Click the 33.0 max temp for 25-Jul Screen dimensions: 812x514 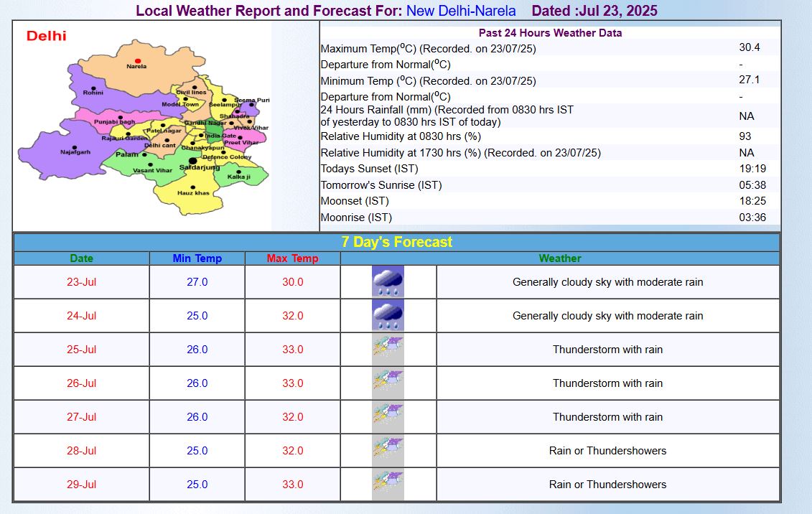[293, 350]
